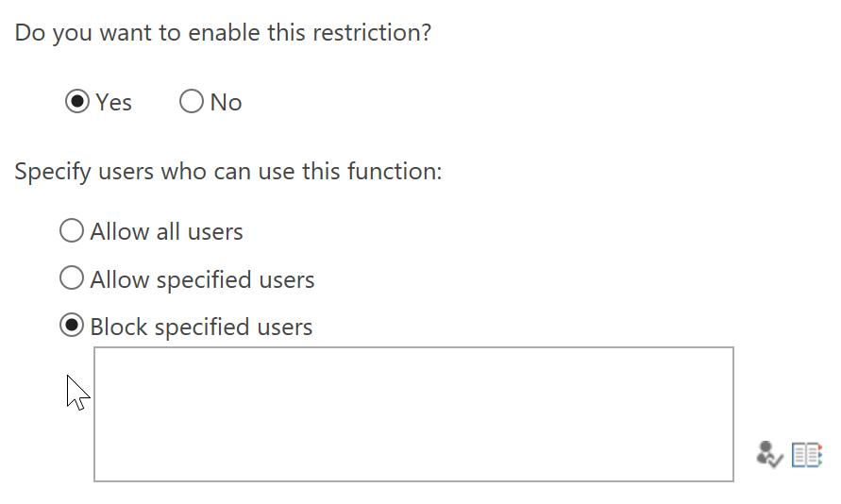Click the "No" label text

[x=226, y=103]
